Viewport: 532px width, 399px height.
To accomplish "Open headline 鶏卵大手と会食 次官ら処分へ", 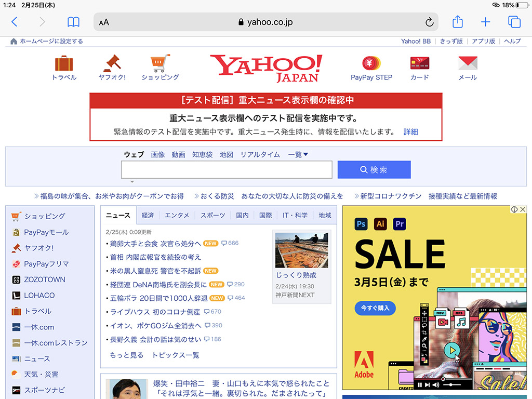I will point(155,244).
